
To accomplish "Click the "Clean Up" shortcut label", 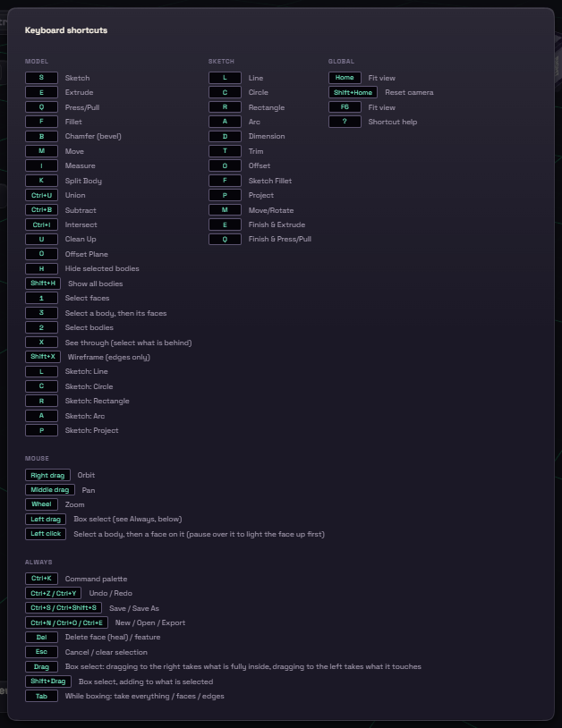I will (x=81, y=239).
